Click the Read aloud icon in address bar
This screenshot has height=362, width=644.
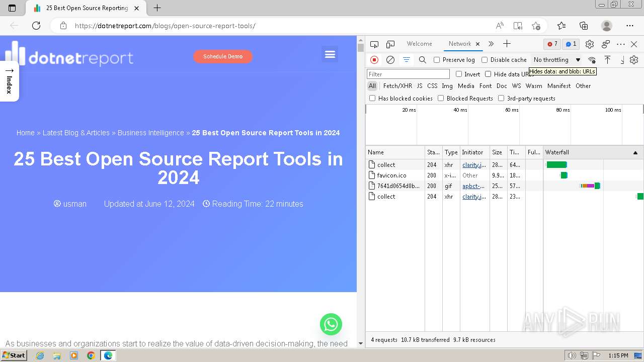pyautogui.click(x=500, y=26)
